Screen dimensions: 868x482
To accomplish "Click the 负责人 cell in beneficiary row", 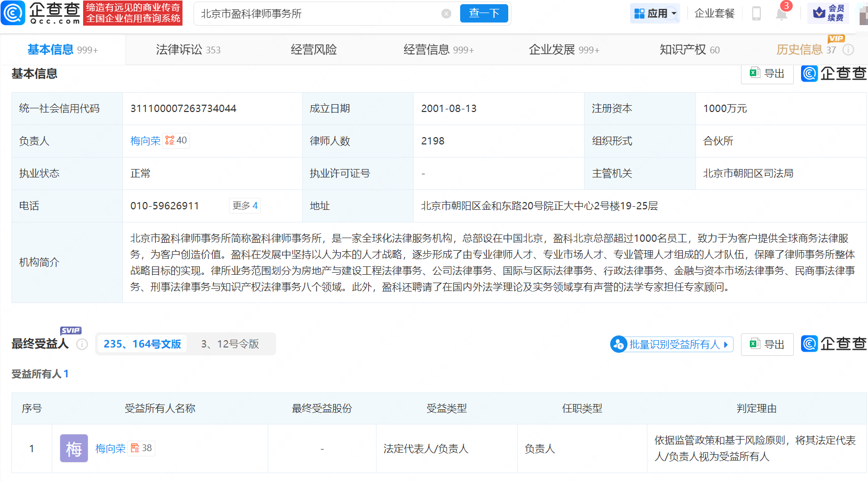I will click(540, 449).
